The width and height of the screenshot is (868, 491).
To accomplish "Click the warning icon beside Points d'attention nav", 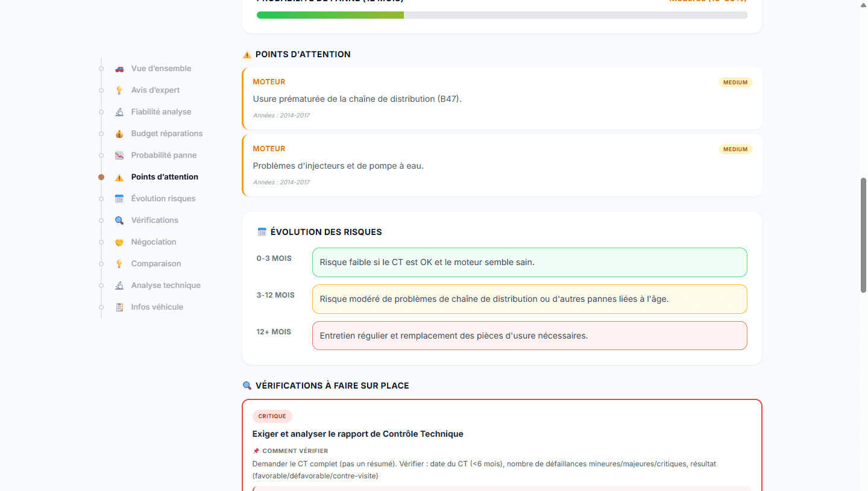I will coord(119,177).
